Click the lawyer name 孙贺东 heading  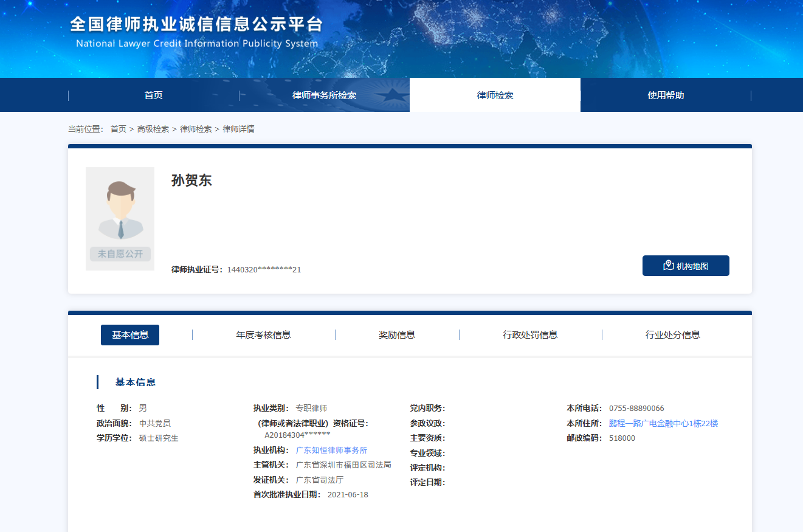(x=191, y=181)
